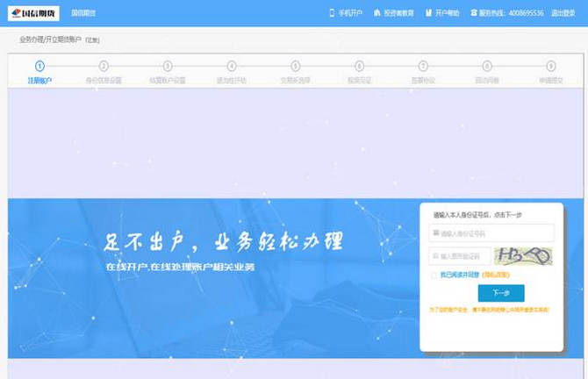Click the step 9 申请提交 label
This screenshot has height=379, width=588.
(551, 80)
